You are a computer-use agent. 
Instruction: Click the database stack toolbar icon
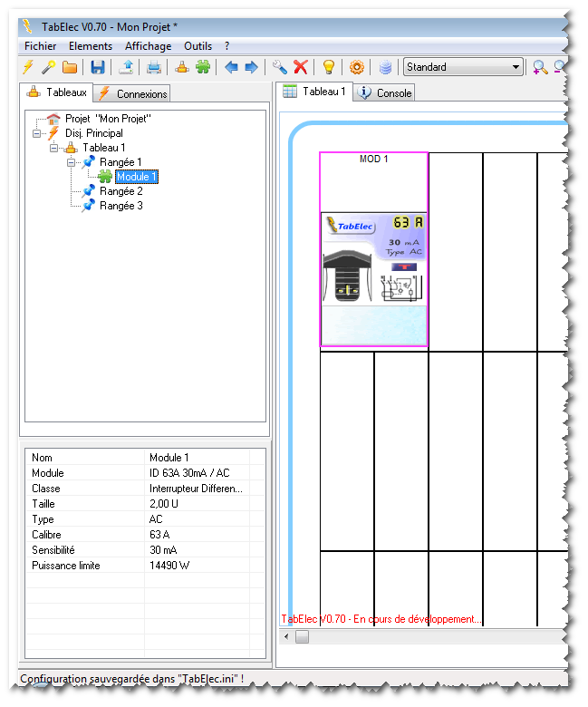pyautogui.click(x=385, y=67)
